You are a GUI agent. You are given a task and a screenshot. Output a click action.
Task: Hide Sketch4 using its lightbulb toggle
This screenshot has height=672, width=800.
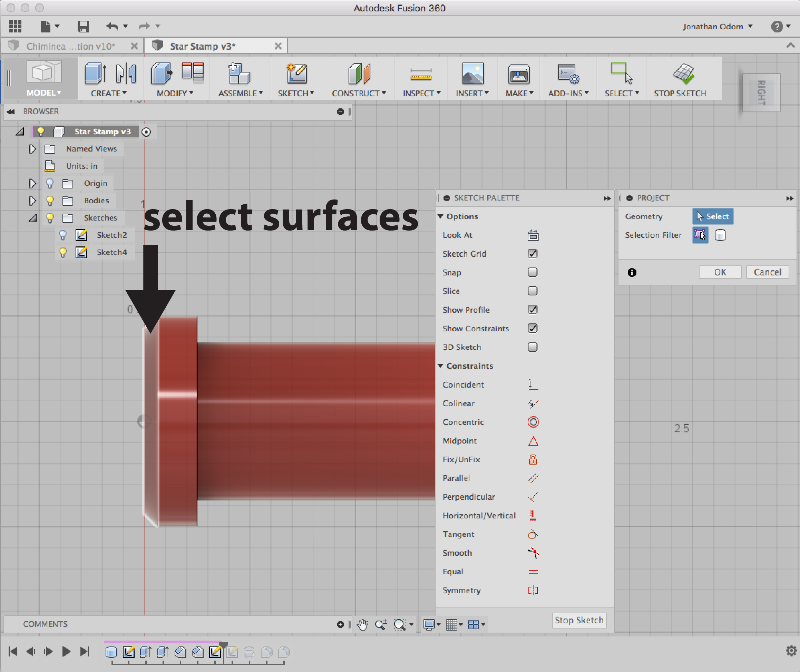(62, 252)
